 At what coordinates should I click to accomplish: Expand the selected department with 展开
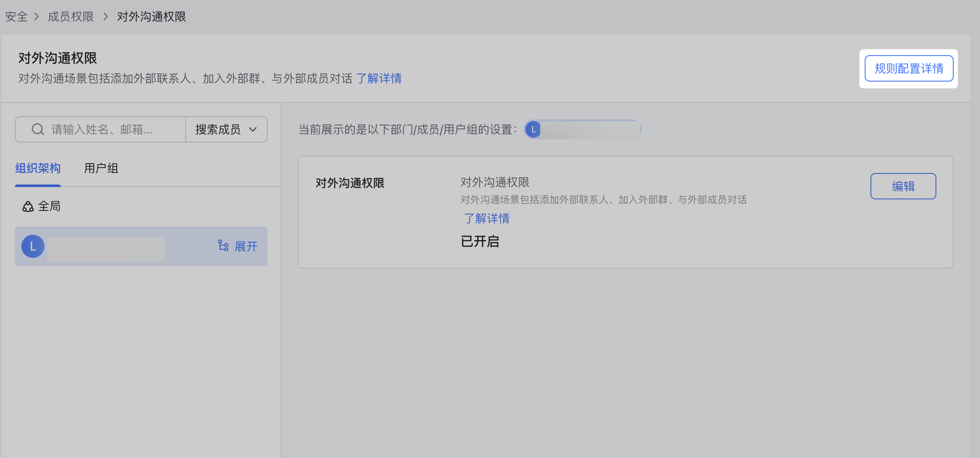(245, 246)
